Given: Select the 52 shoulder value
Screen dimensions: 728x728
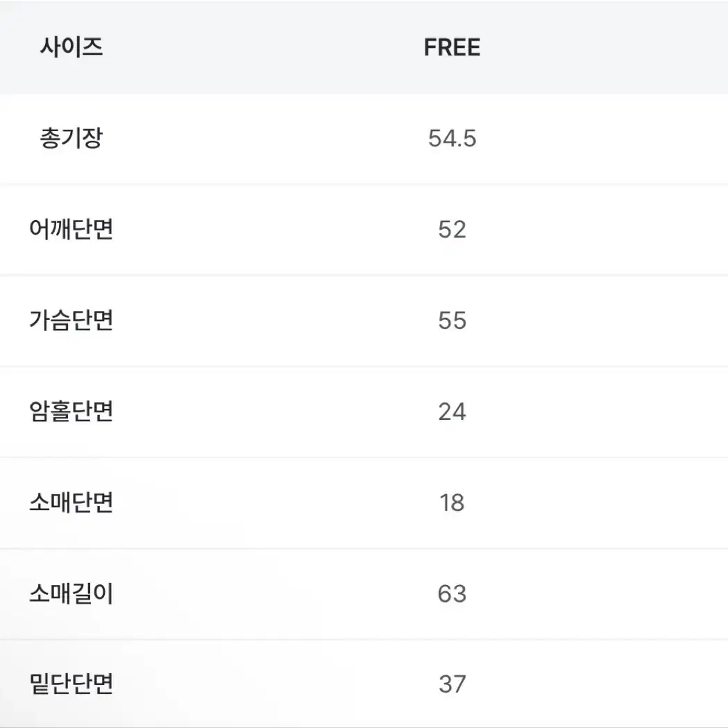Looking at the screenshot, I should click(x=452, y=229).
